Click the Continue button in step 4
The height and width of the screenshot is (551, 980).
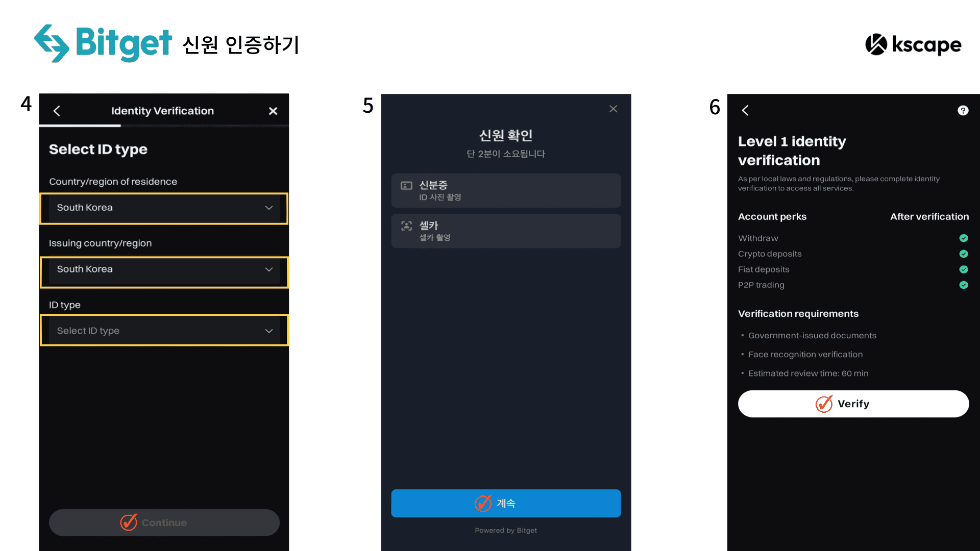(164, 522)
